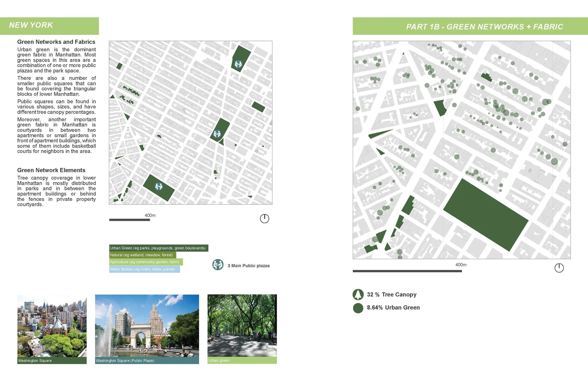Select the Agriculture legend bar
Screen dimensions: 588x381
(x=146, y=262)
